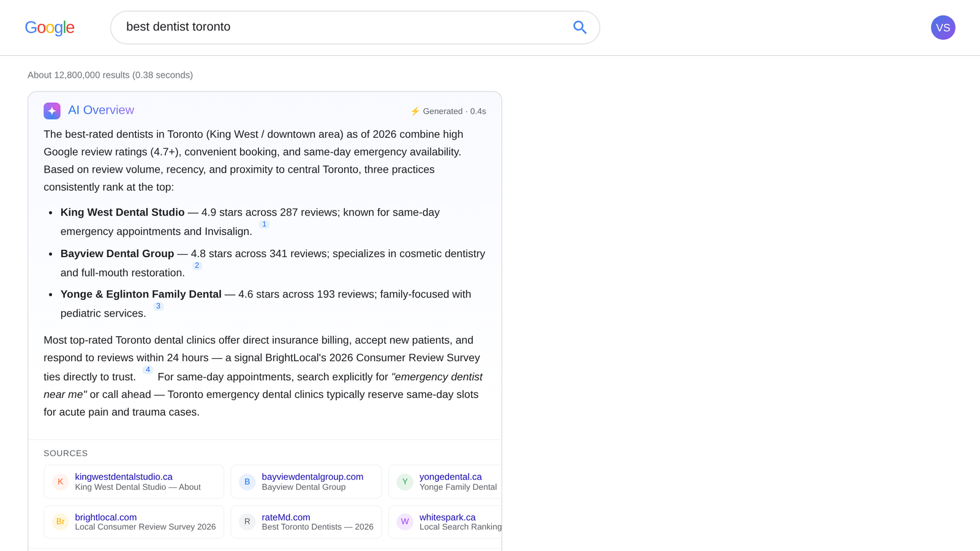Click 'Generated · 0.4s' text
980x551 pixels.
454,111
